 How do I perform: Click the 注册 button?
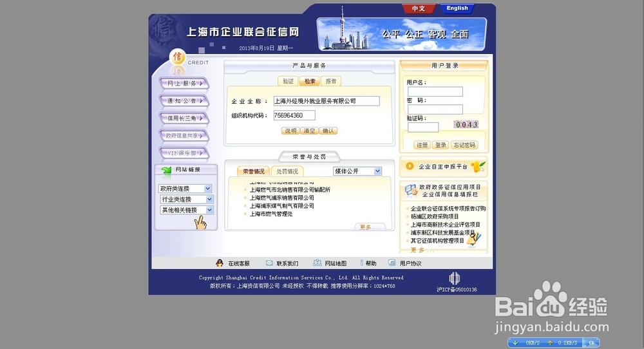tap(422, 145)
